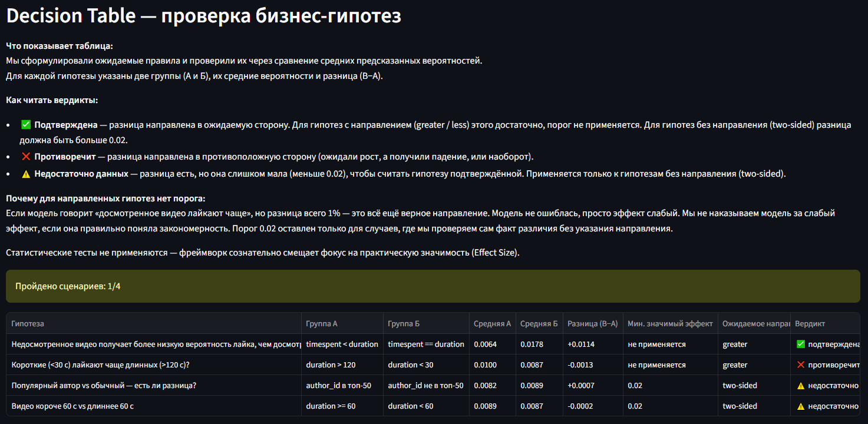
Task: Click the 'Группа Б' column header
Action: click(x=426, y=324)
